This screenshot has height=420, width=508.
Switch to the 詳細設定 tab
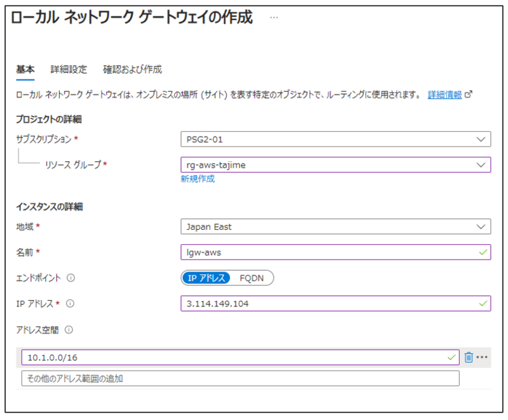pyautogui.click(x=69, y=69)
